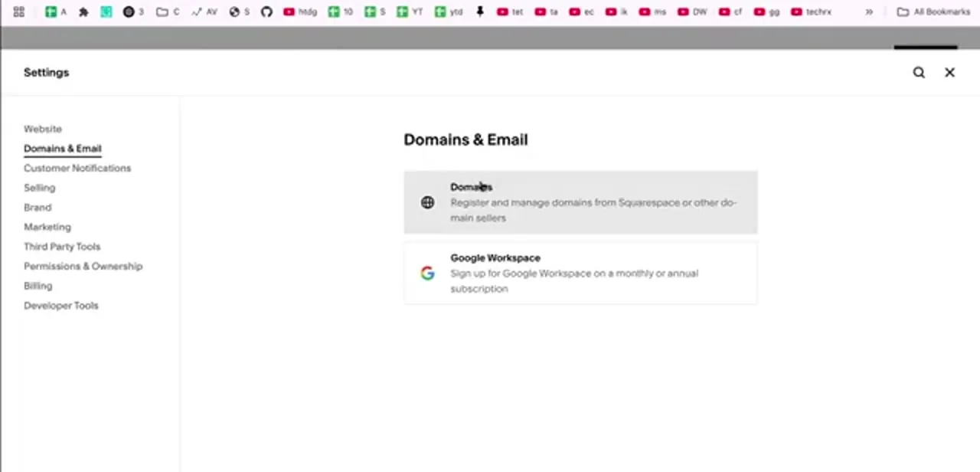Open the YouTube bookmark labeled ik
The width and height of the screenshot is (980, 472).
click(616, 11)
